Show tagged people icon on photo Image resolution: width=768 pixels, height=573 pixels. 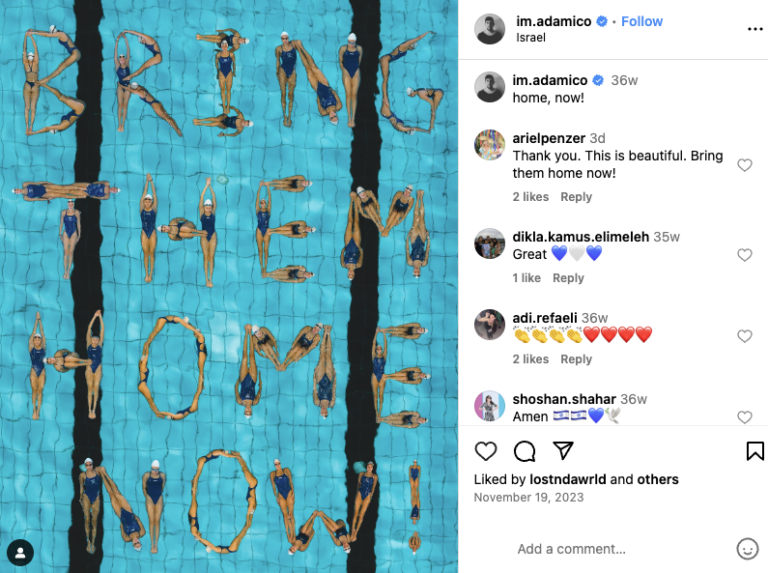click(x=20, y=553)
